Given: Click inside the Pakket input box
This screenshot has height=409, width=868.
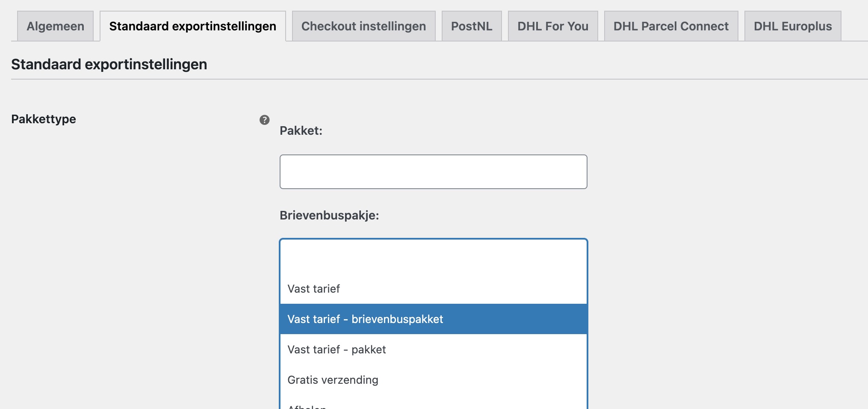Looking at the screenshot, I should (x=433, y=171).
